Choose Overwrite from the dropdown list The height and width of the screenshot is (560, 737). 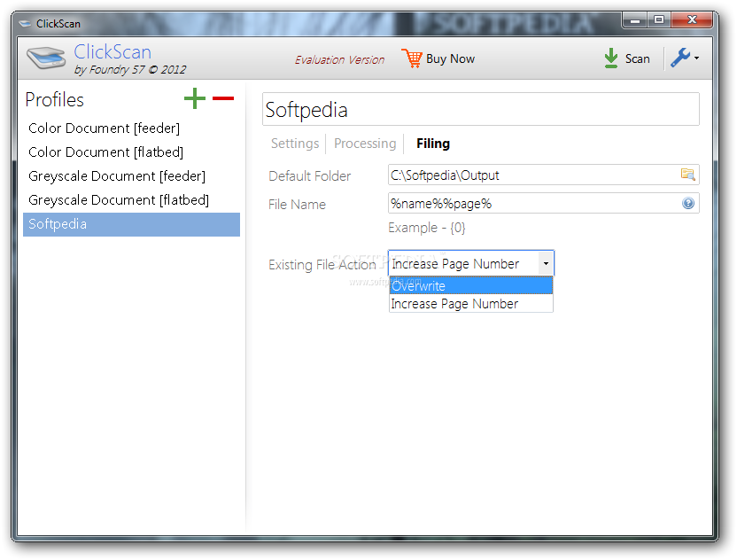pos(471,285)
